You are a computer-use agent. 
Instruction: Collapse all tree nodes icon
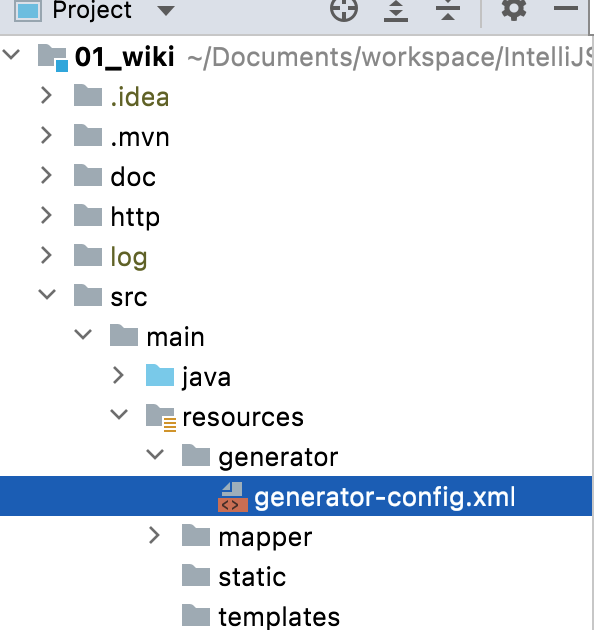pyautogui.click(x=448, y=10)
